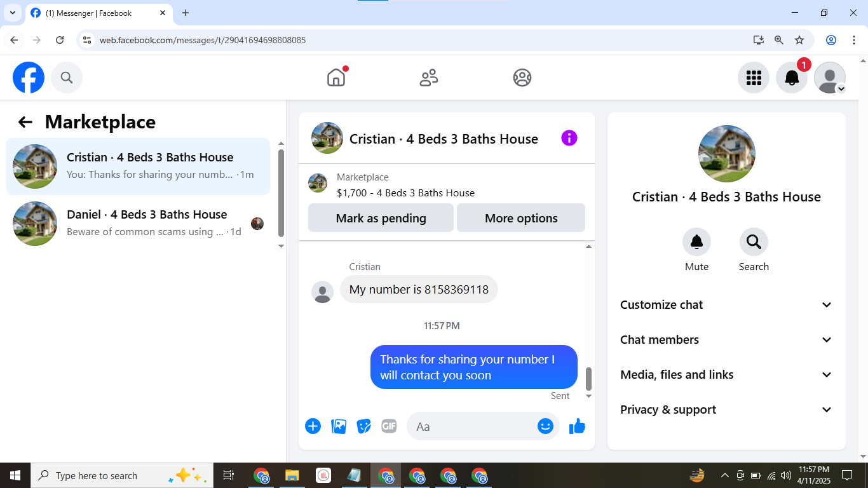This screenshot has width=868, height=488.
Task: Click the chat messages scrollbar thumb
Action: pyautogui.click(x=588, y=379)
